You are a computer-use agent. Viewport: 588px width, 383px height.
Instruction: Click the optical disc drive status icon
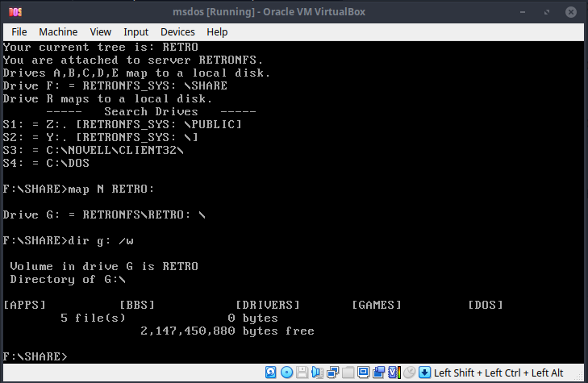(287, 373)
